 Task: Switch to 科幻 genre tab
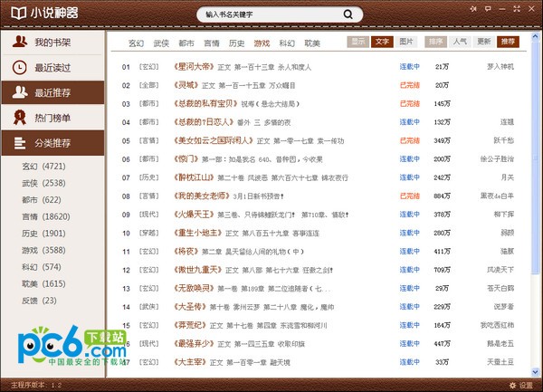click(x=287, y=43)
